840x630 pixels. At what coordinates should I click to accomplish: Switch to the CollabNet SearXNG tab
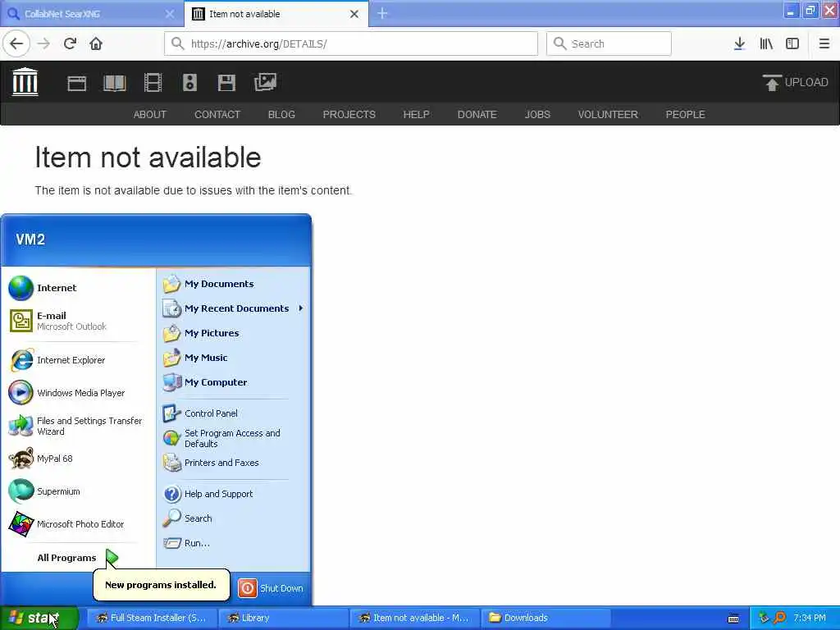click(x=91, y=14)
